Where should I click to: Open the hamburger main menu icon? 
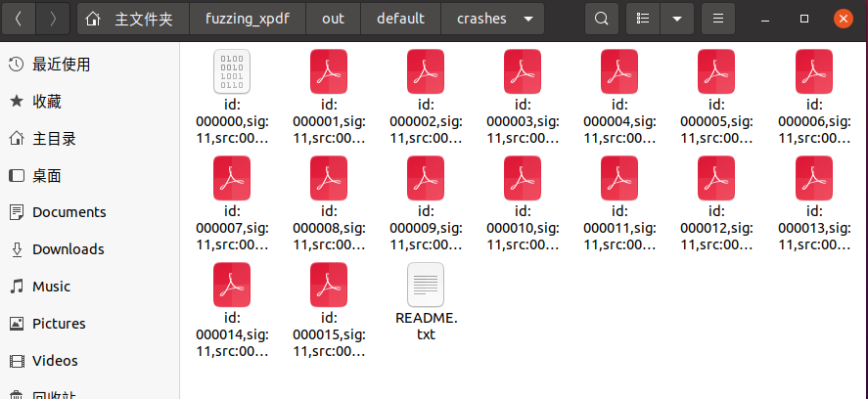point(718,19)
